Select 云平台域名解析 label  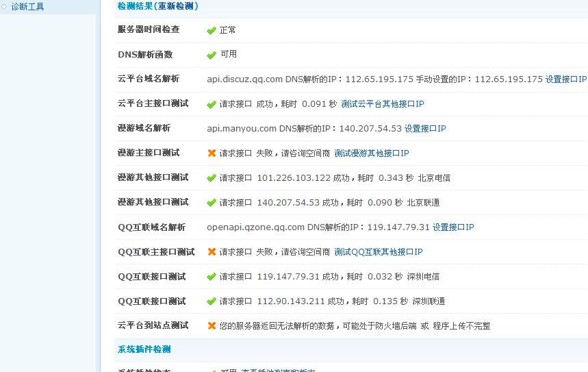coord(149,79)
